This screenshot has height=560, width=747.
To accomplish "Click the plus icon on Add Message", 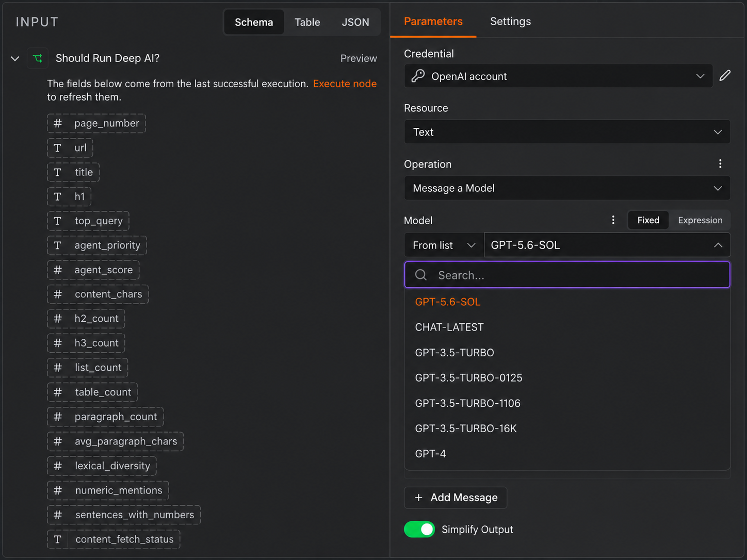I will coord(418,498).
